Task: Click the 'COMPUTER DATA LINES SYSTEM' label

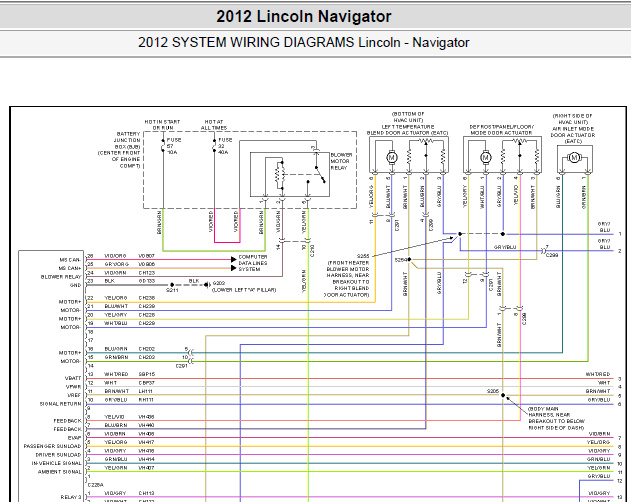Action: (253, 263)
